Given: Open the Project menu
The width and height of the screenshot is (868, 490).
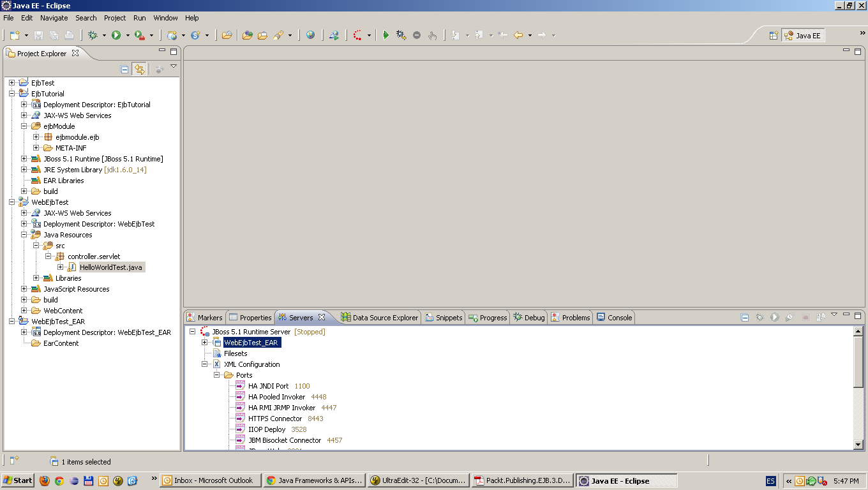Looking at the screenshot, I should pyautogui.click(x=114, y=18).
